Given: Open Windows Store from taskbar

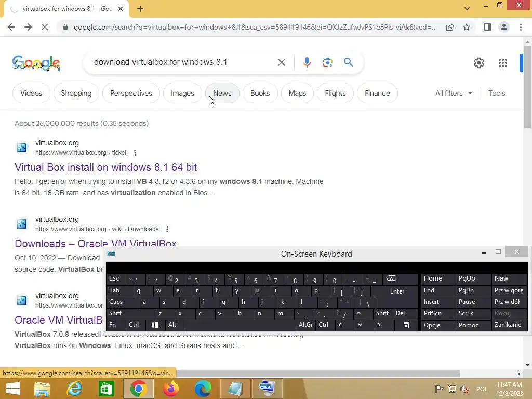Looking at the screenshot, I should coord(106,389).
